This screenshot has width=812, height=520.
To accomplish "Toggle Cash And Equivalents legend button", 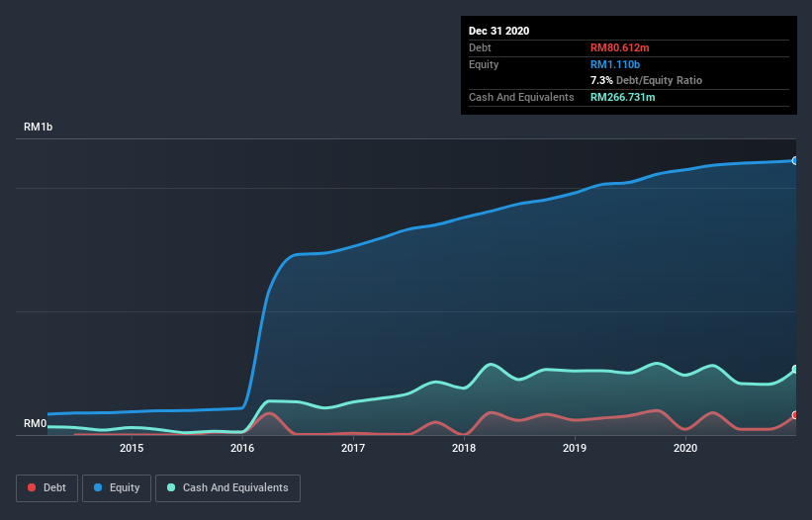I will click(x=227, y=488).
